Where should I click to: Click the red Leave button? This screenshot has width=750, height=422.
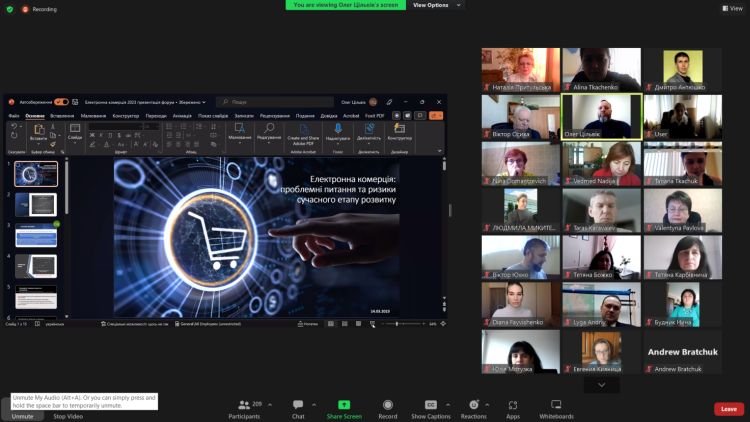(x=728, y=408)
